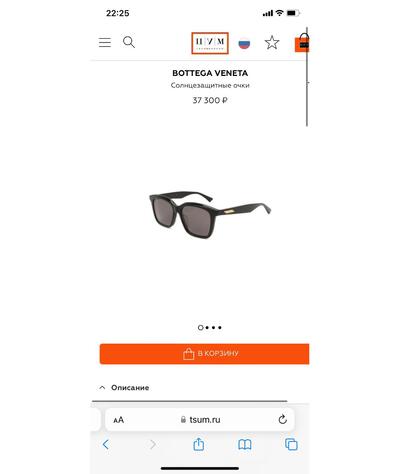Screen dimensions: 400x474
Task: Open the TSUM logo home link
Action: click(x=210, y=43)
